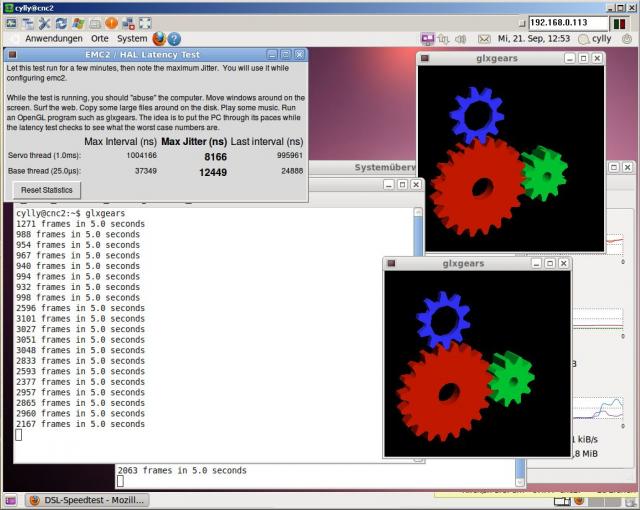Click Servo thread Max Interval 1004166

tap(141, 155)
